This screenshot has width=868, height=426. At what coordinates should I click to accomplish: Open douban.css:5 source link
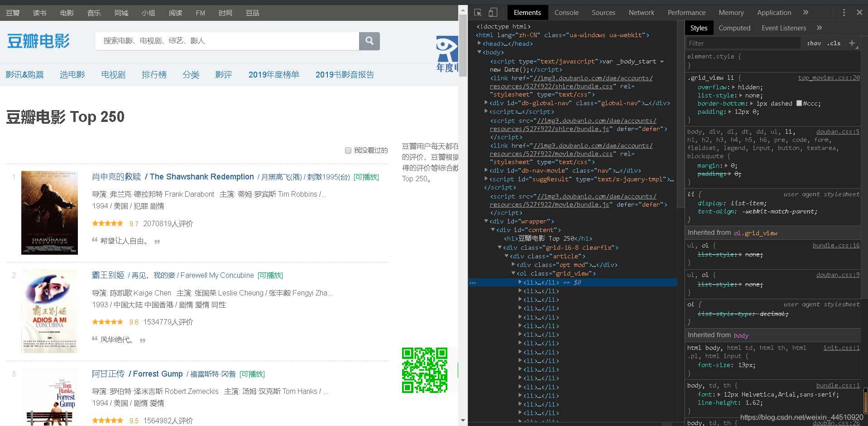pos(838,132)
